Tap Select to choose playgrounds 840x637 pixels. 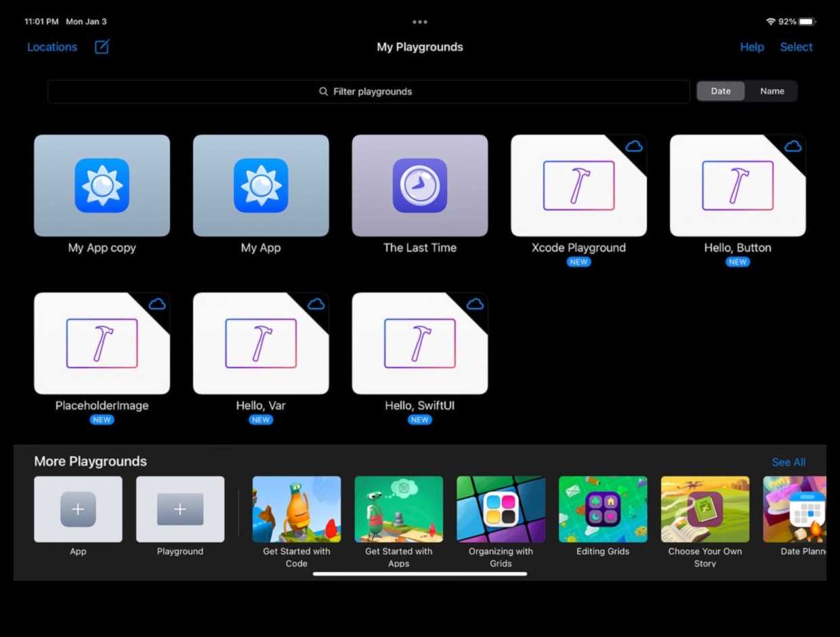(796, 47)
